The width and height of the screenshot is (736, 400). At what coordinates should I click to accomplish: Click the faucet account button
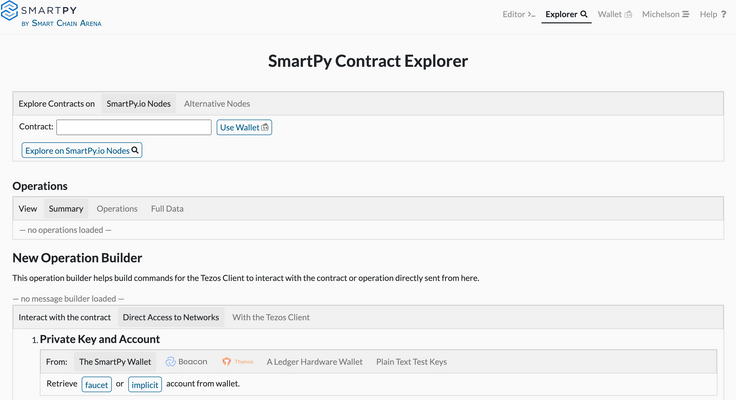point(97,385)
